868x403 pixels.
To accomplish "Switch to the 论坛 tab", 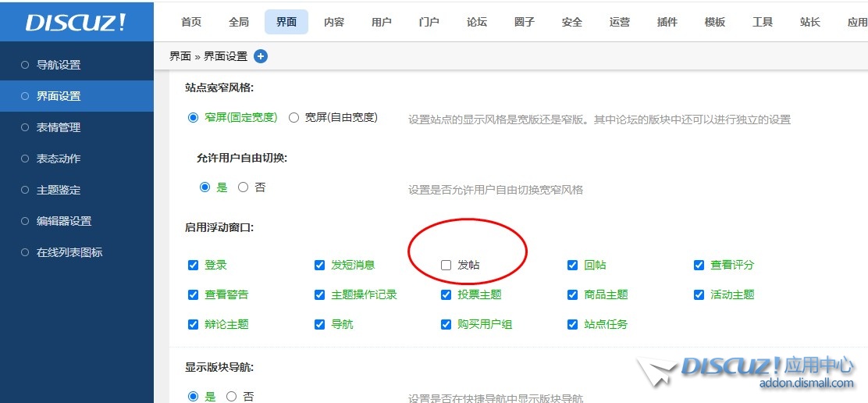I will tap(477, 22).
